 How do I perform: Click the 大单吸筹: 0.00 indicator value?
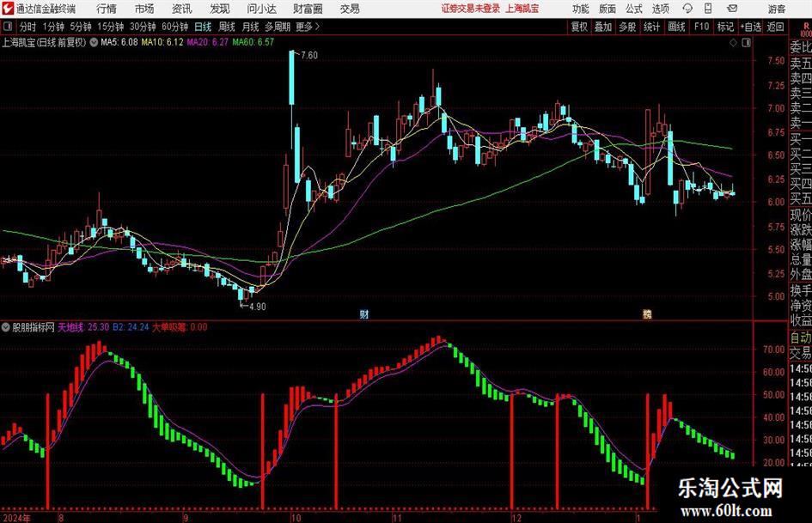pyautogui.click(x=180, y=326)
